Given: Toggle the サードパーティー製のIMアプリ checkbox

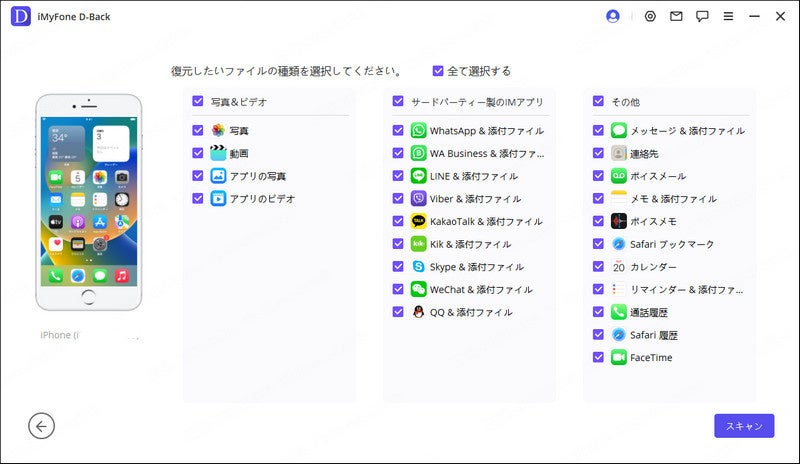Looking at the screenshot, I should pos(398,101).
